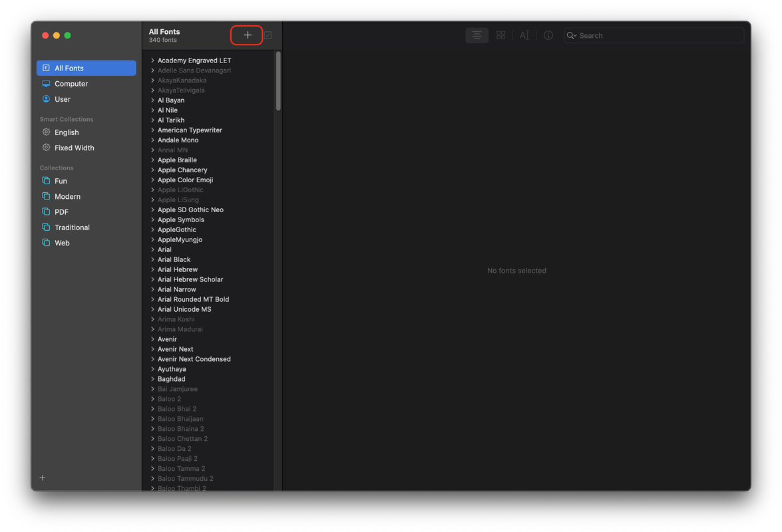Click the add font plus button

click(248, 35)
